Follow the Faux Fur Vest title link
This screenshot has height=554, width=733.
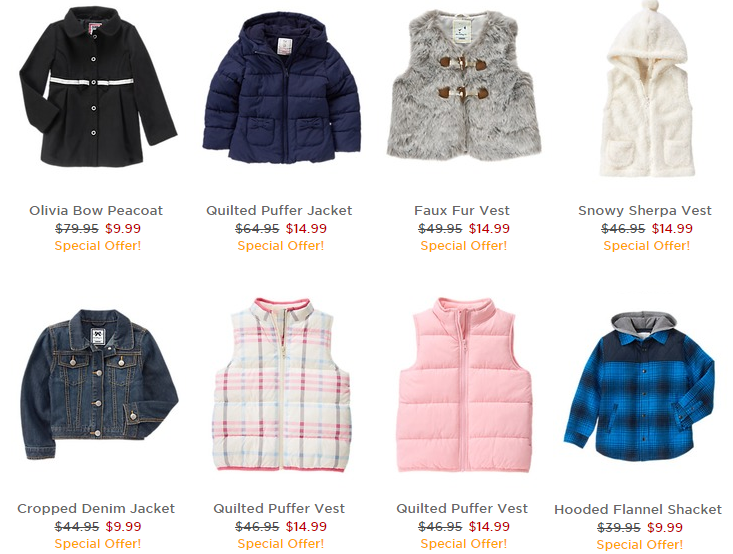tap(462, 210)
